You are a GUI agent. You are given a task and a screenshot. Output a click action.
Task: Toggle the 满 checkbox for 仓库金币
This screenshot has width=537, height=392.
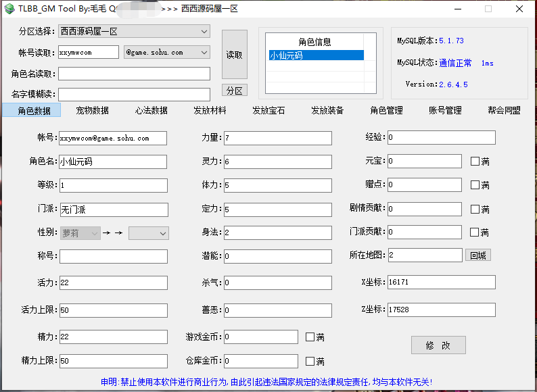[x=310, y=361]
